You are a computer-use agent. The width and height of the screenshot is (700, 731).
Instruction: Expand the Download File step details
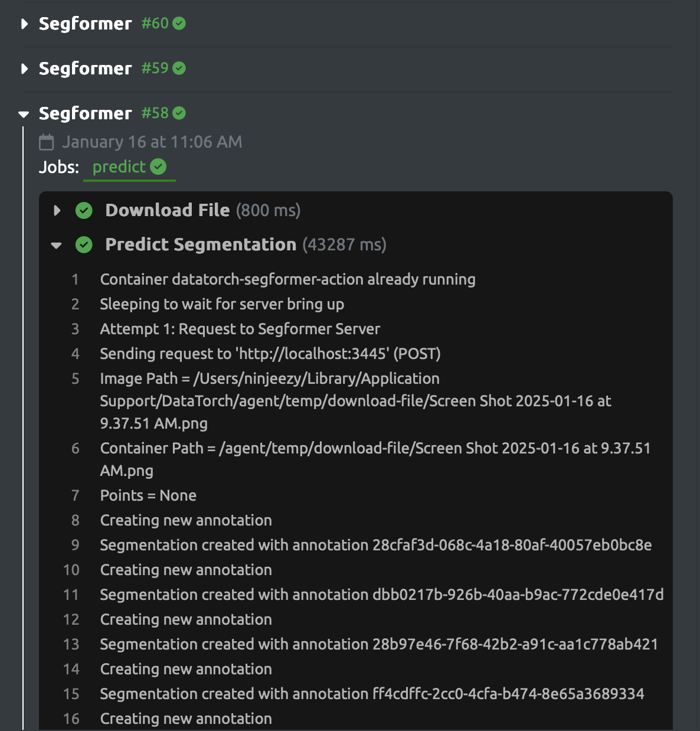click(58, 211)
